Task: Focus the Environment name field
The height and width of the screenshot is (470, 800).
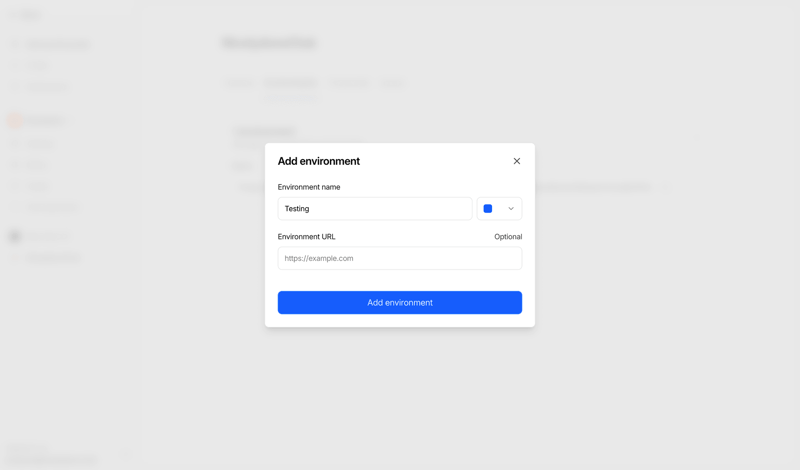Action: [x=375, y=209]
